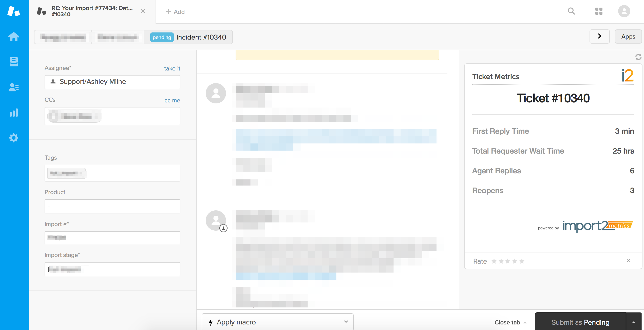The image size is (644, 330).
Task: Rate the Ticket Metrics app with stars
Action: [507, 261]
